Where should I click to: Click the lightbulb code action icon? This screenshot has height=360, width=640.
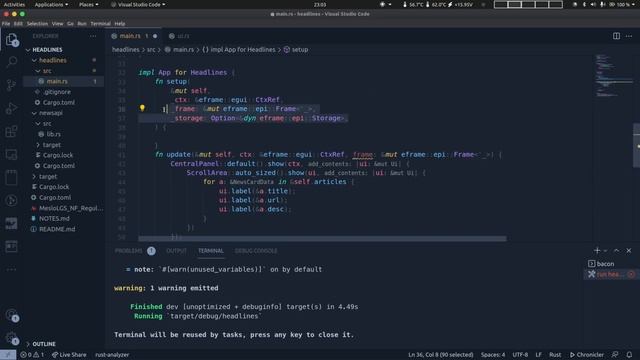pos(142,108)
